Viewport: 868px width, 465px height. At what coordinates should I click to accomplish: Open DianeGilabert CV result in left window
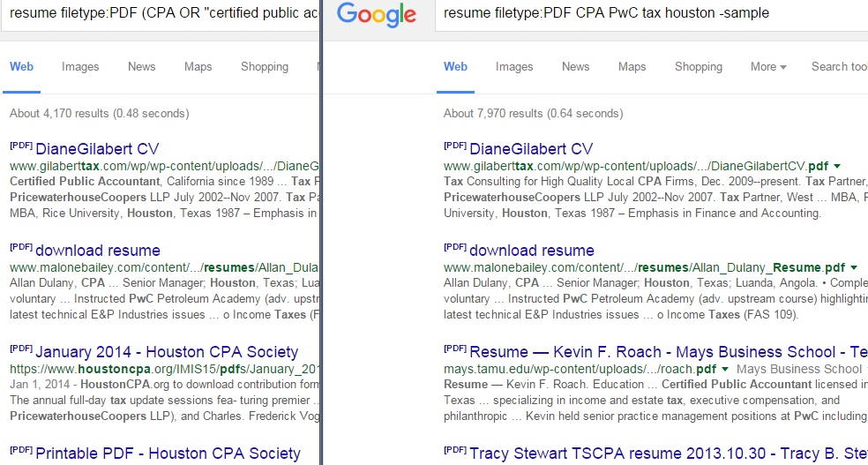(97, 149)
